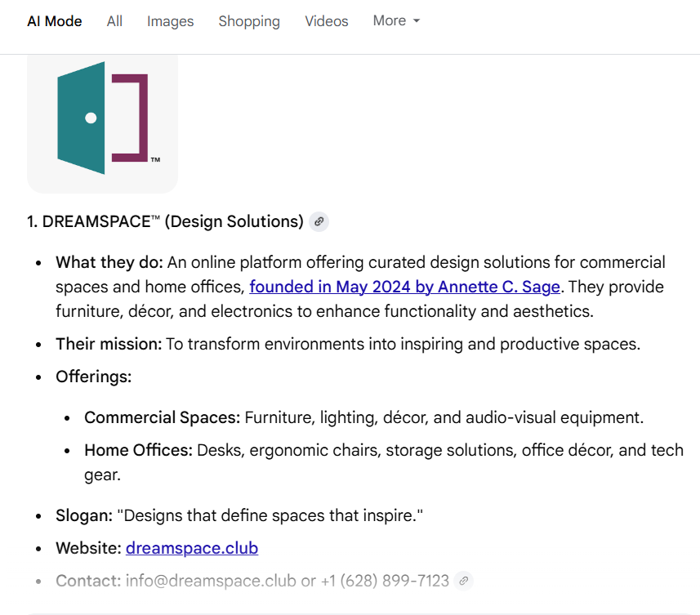The height and width of the screenshot is (615, 700).
Task: Click the 'Contact:' label
Action: pyautogui.click(x=88, y=581)
